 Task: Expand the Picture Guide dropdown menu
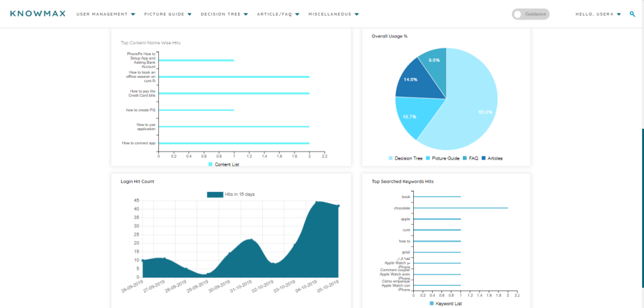pos(168,14)
